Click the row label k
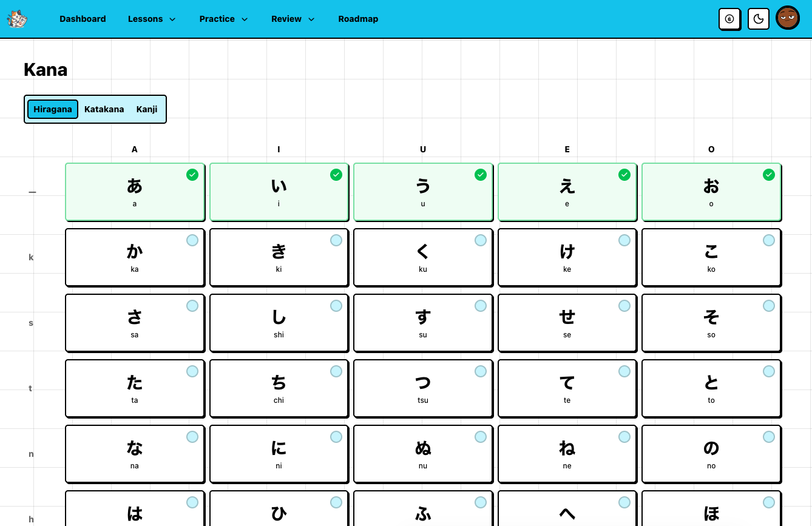 coord(31,257)
